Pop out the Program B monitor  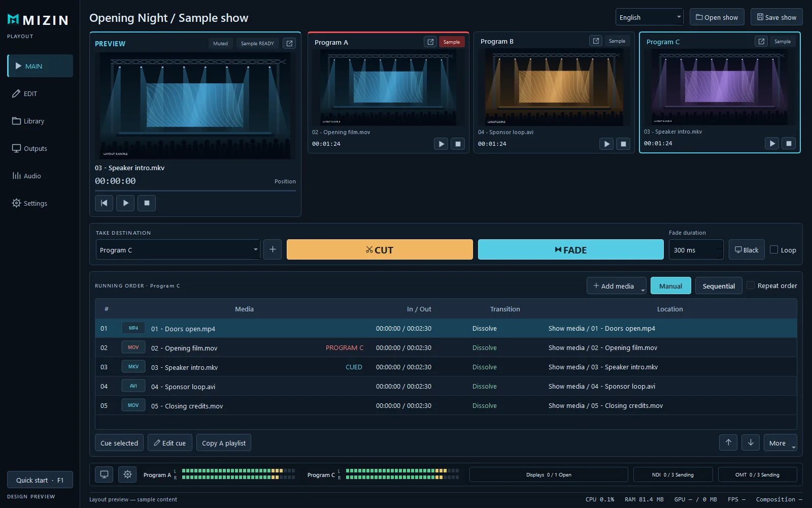pyautogui.click(x=596, y=41)
